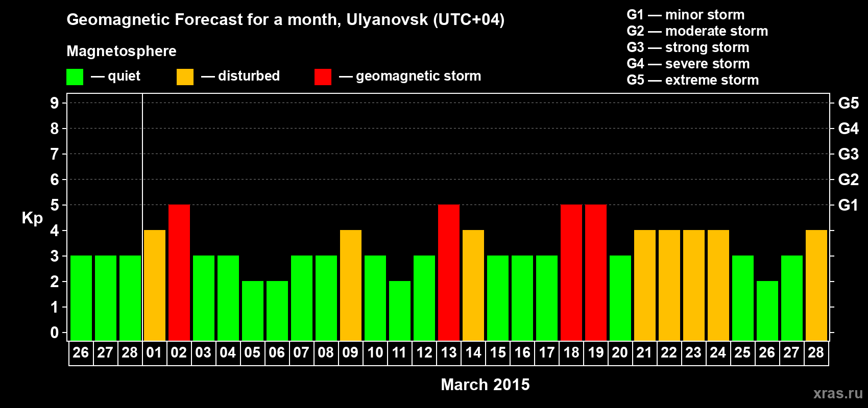The width and height of the screenshot is (868, 408).
Task: Click the green bar for day 11
Action: [x=400, y=311]
